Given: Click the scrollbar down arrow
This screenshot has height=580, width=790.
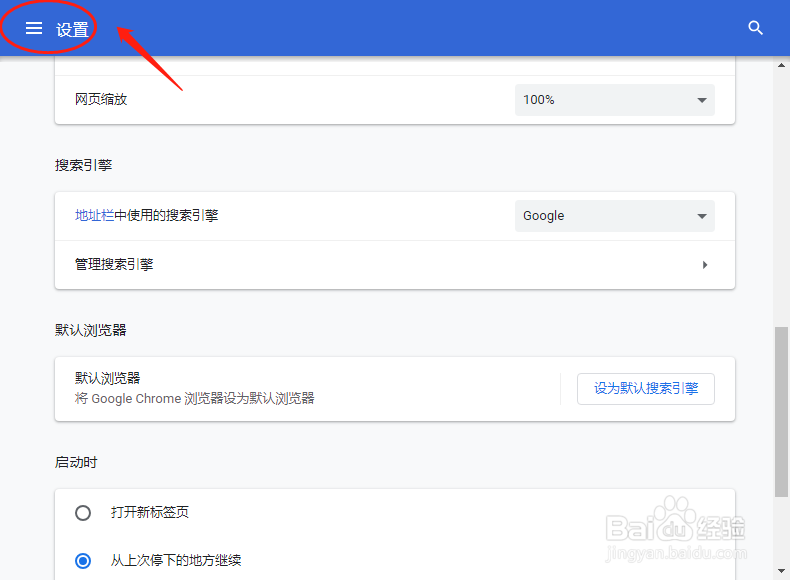Looking at the screenshot, I should click(x=781, y=571).
